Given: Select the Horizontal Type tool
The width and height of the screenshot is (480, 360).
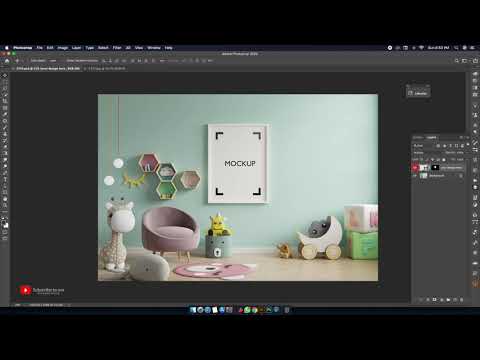Looking at the screenshot, I should click(5, 179).
